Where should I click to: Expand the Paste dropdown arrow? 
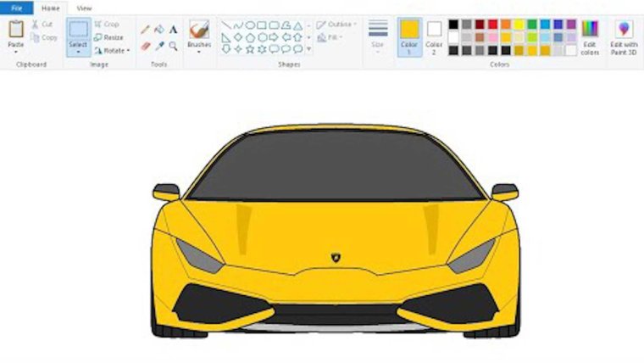[x=16, y=51]
